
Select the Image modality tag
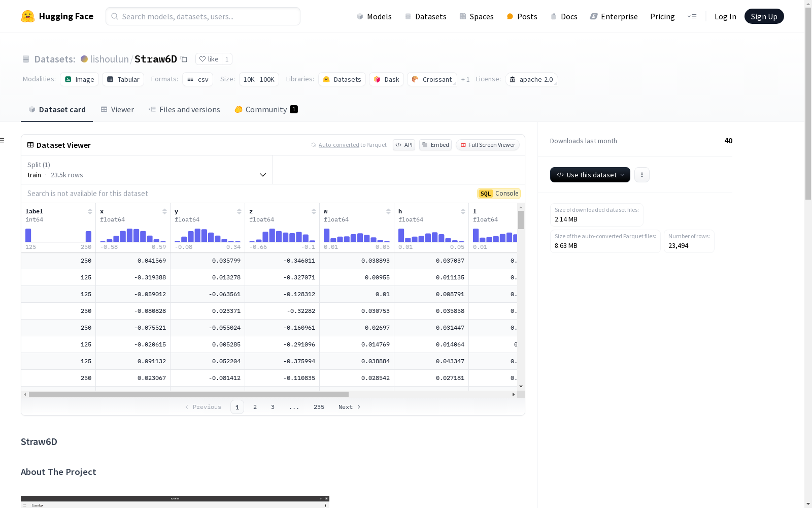pyautogui.click(x=80, y=79)
